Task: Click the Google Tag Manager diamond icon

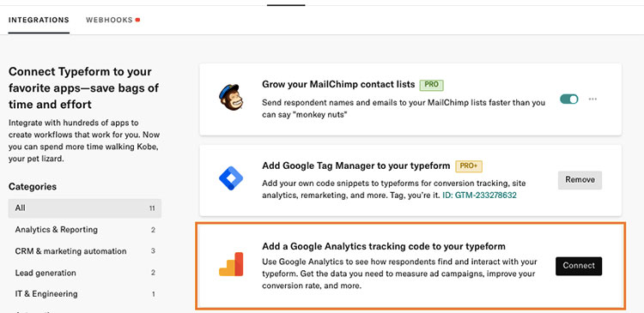Action: click(231, 178)
